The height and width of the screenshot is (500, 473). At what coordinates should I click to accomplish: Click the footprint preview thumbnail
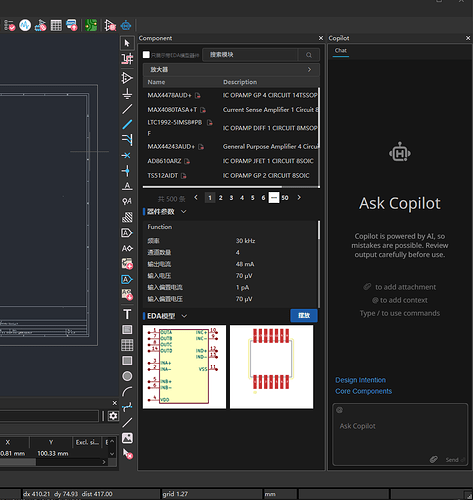click(271, 367)
